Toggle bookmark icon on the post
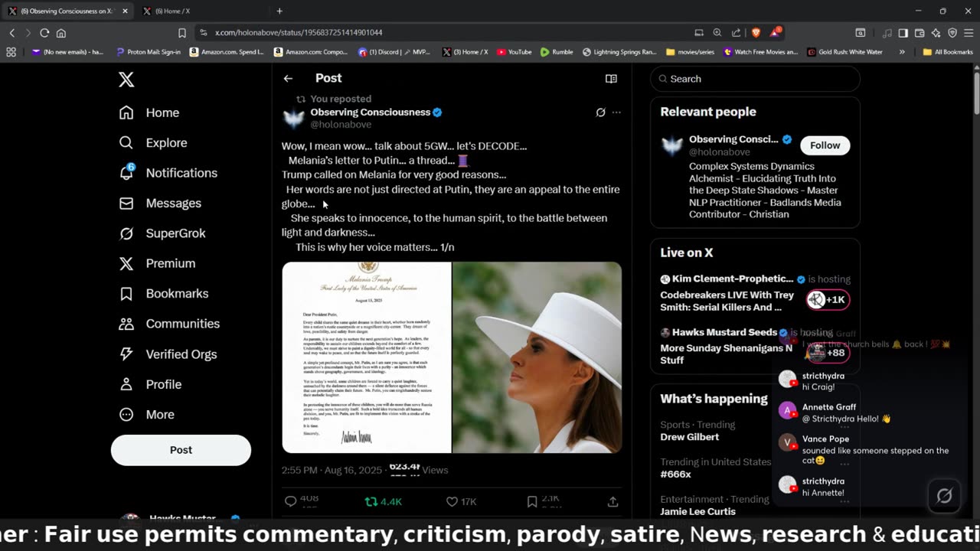Image resolution: width=980 pixels, height=551 pixels. coord(532,501)
